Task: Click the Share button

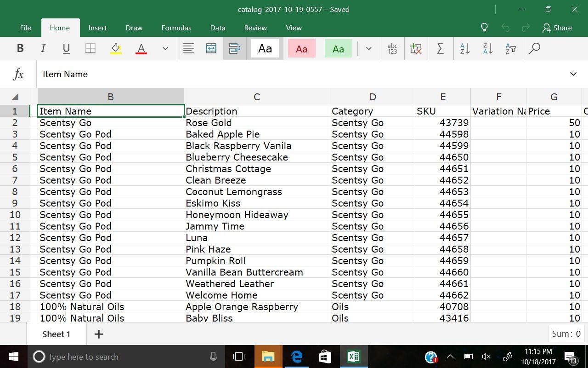Action: pos(557,28)
